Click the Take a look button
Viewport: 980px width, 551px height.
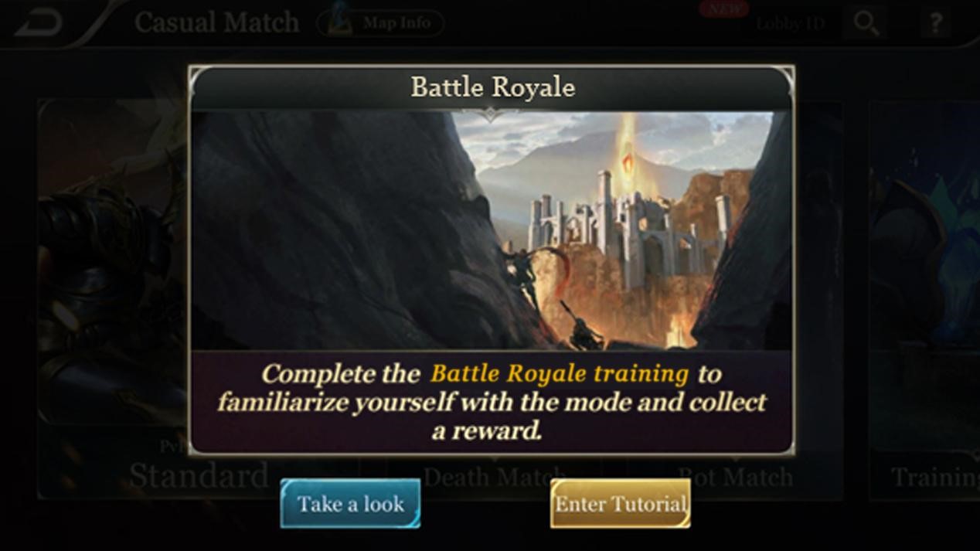[x=350, y=504]
